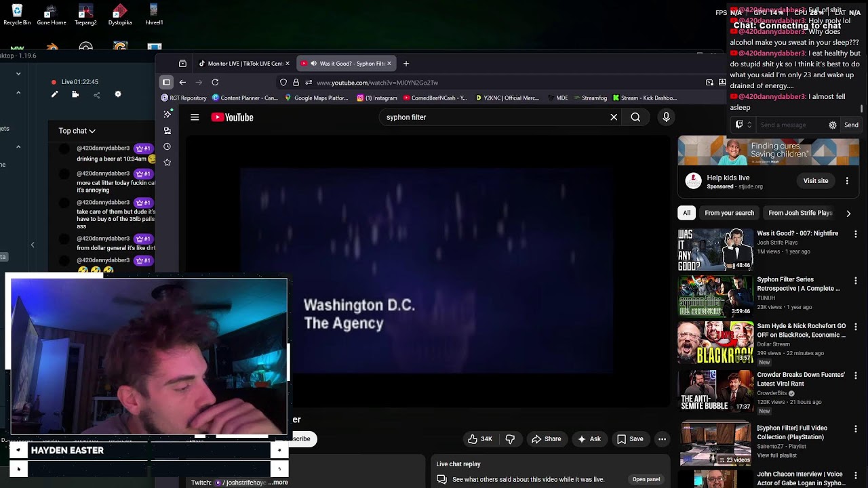Search with voice microphone button
The height and width of the screenshot is (488, 868).
coord(666,117)
